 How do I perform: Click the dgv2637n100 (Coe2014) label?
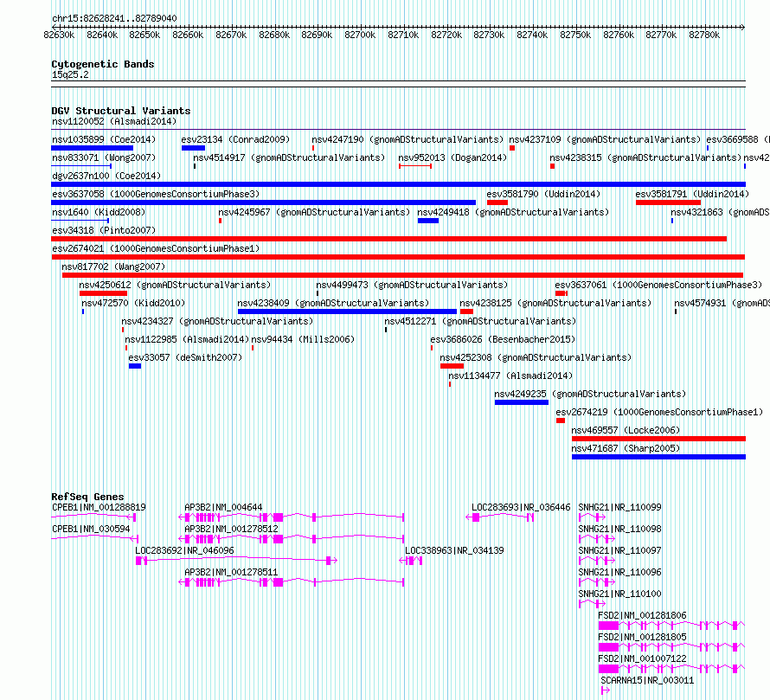point(106,176)
